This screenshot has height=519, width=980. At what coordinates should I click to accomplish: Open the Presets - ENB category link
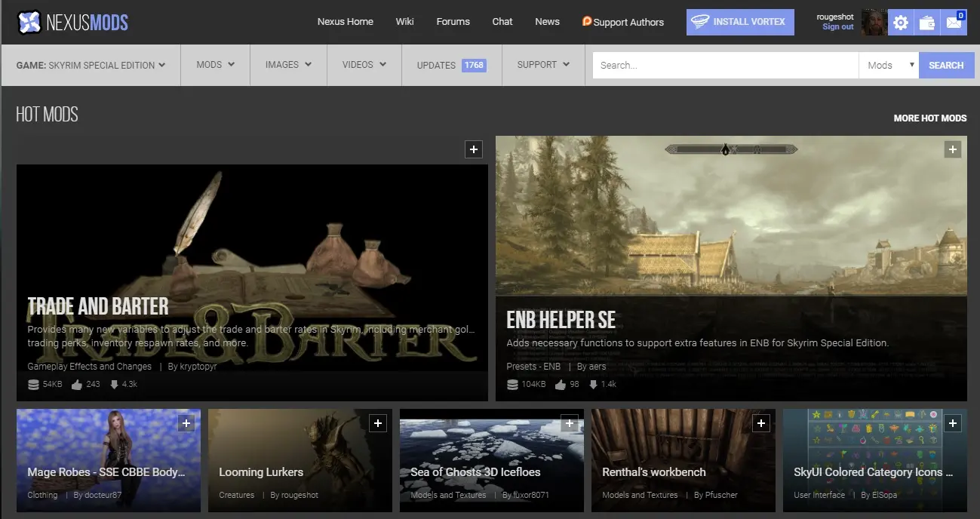(533, 367)
